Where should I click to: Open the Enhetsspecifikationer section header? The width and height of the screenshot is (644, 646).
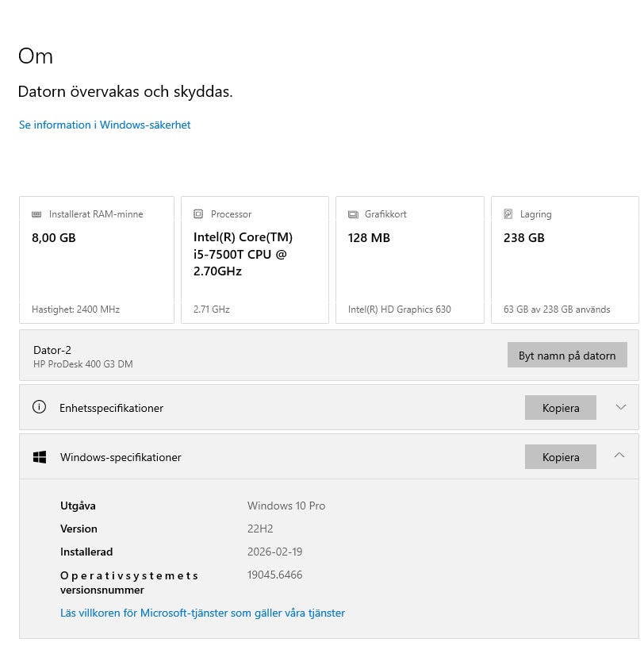click(329, 407)
